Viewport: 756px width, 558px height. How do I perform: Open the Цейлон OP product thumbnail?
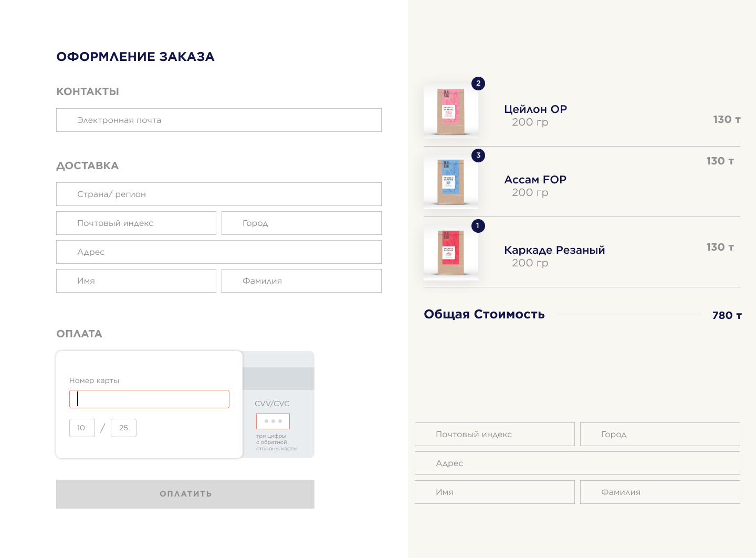tap(451, 111)
